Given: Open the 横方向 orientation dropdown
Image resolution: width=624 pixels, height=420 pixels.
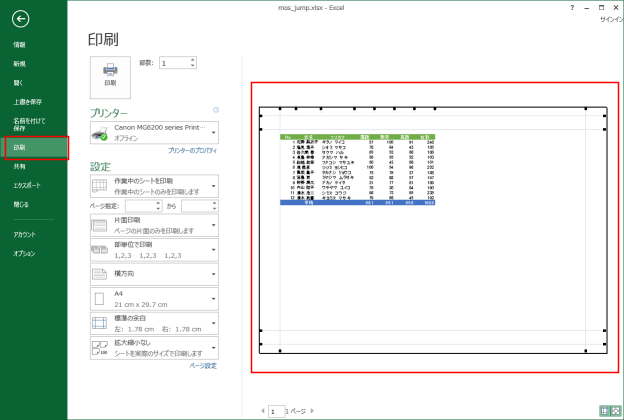Looking at the screenshot, I should coord(154,274).
